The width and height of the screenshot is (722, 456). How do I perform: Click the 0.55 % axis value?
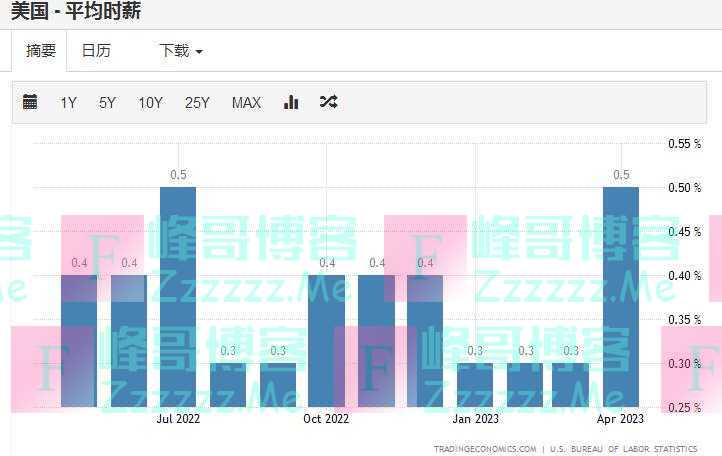[x=685, y=144]
